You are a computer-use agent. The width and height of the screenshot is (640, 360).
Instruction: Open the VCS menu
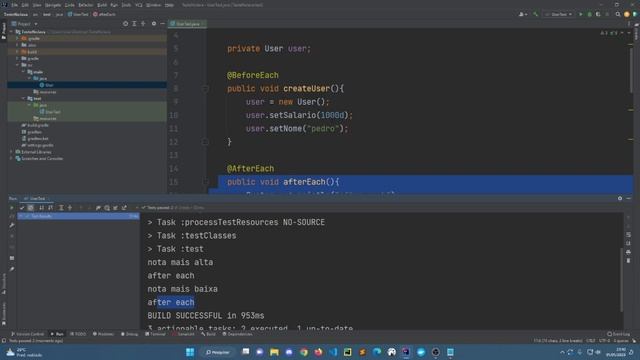(139, 5)
